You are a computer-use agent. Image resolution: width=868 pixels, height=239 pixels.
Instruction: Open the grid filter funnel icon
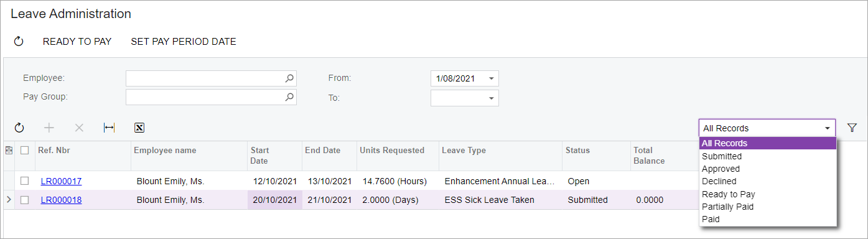click(x=852, y=128)
